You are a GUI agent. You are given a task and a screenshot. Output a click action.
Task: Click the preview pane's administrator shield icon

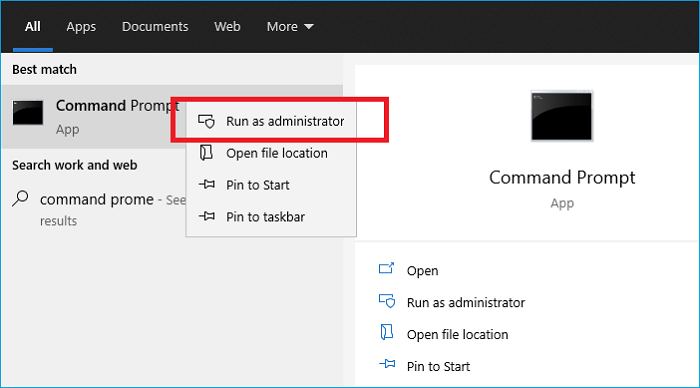coord(387,301)
